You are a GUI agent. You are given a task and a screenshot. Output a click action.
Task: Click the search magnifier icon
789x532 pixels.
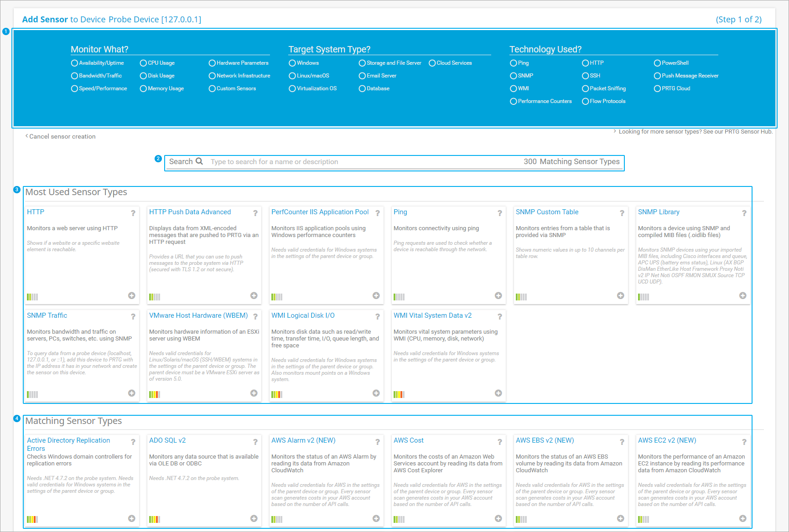[199, 161]
